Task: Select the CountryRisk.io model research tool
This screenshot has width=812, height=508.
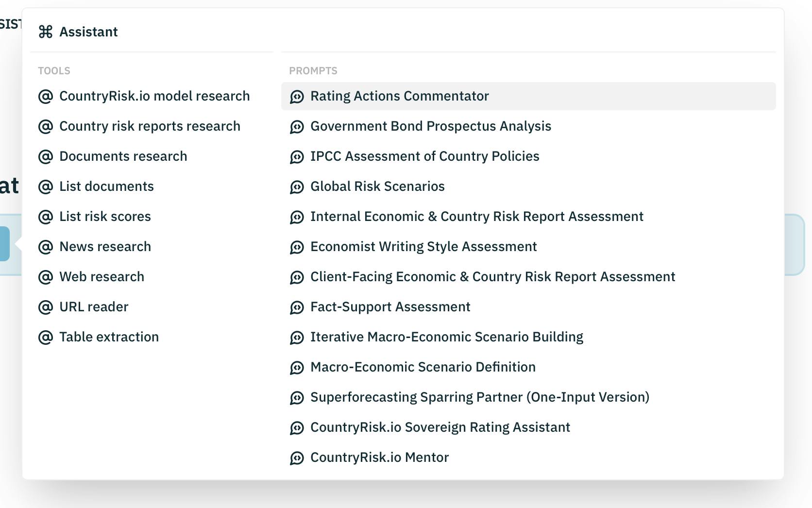Action: point(154,96)
